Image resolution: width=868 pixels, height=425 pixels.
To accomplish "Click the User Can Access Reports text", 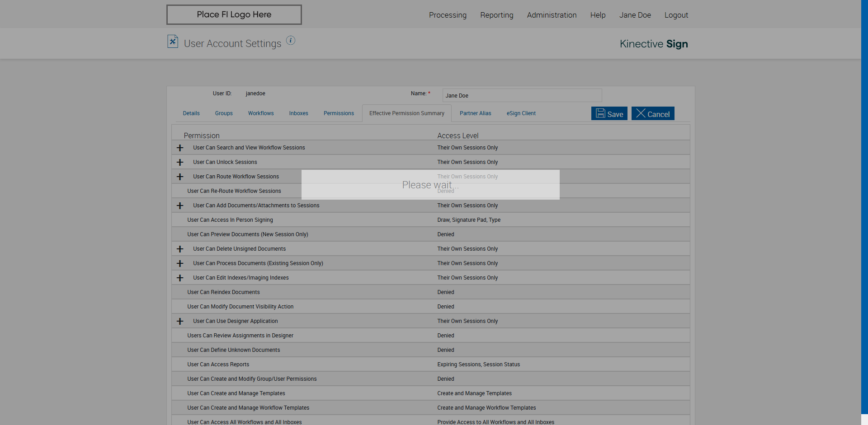I will pos(218,364).
